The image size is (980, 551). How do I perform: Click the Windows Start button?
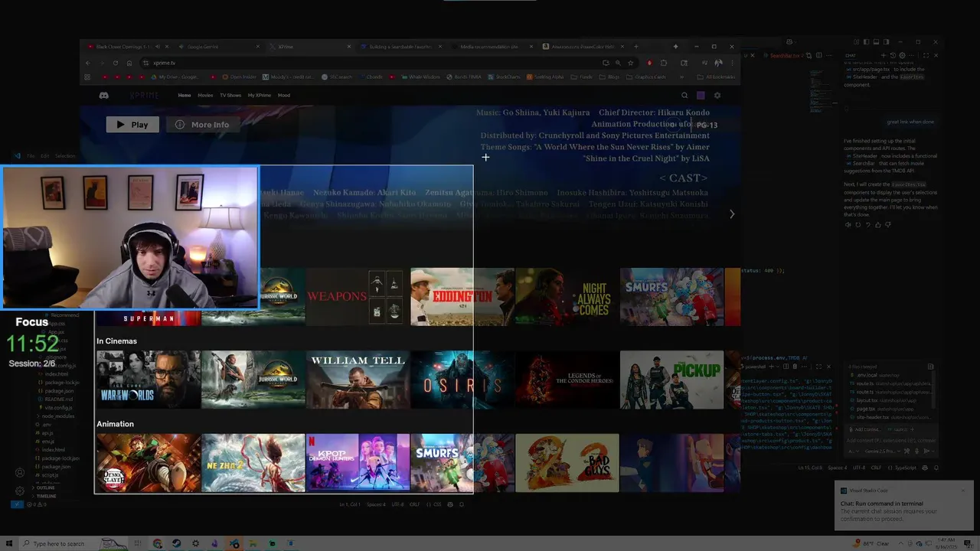point(8,543)
